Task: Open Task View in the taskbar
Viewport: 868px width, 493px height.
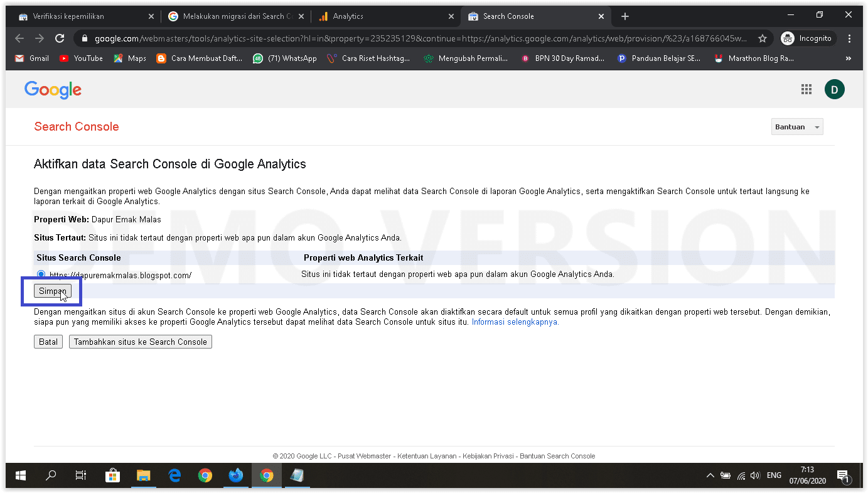Action: 81,475
